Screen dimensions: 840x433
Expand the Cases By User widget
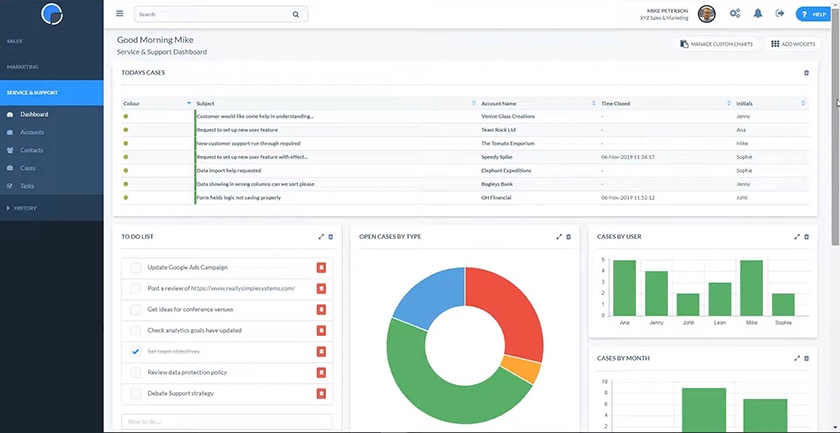coord(797,236)
